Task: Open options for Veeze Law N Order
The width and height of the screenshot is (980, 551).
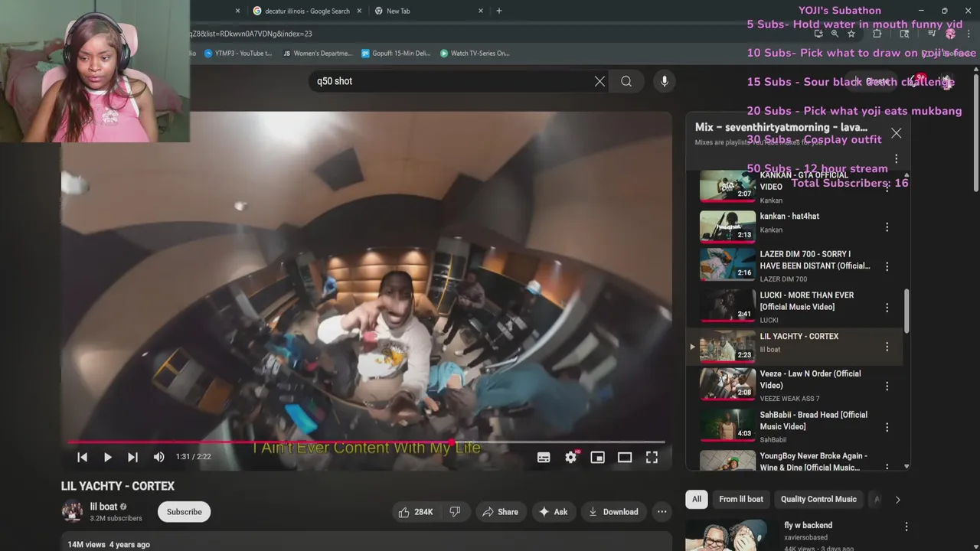Action: (887, 386)
